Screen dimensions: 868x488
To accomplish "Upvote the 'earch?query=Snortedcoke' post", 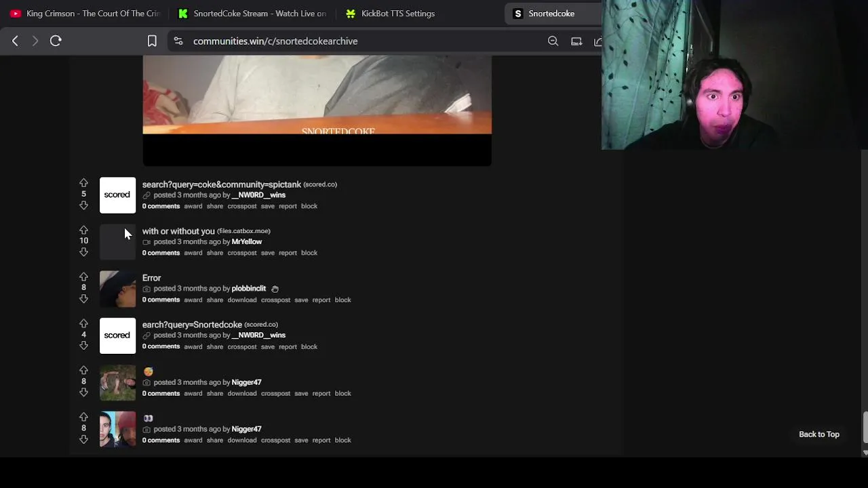I will coord(83,323).
